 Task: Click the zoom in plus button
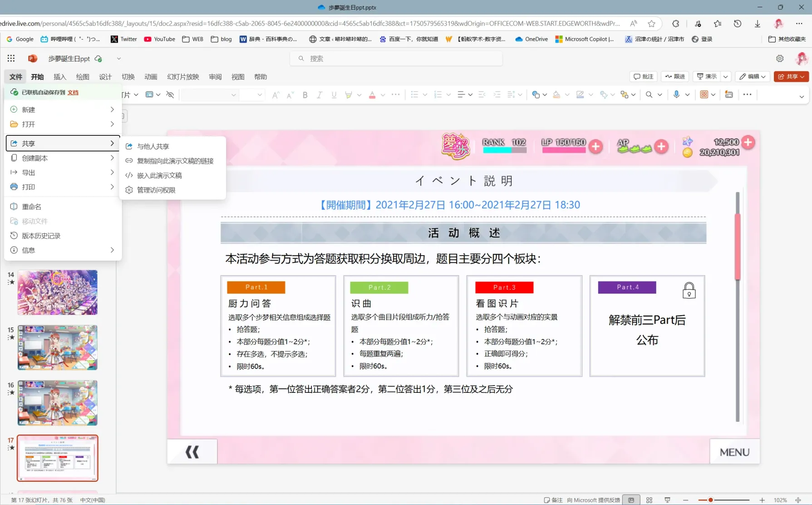(x=762, y=500)
